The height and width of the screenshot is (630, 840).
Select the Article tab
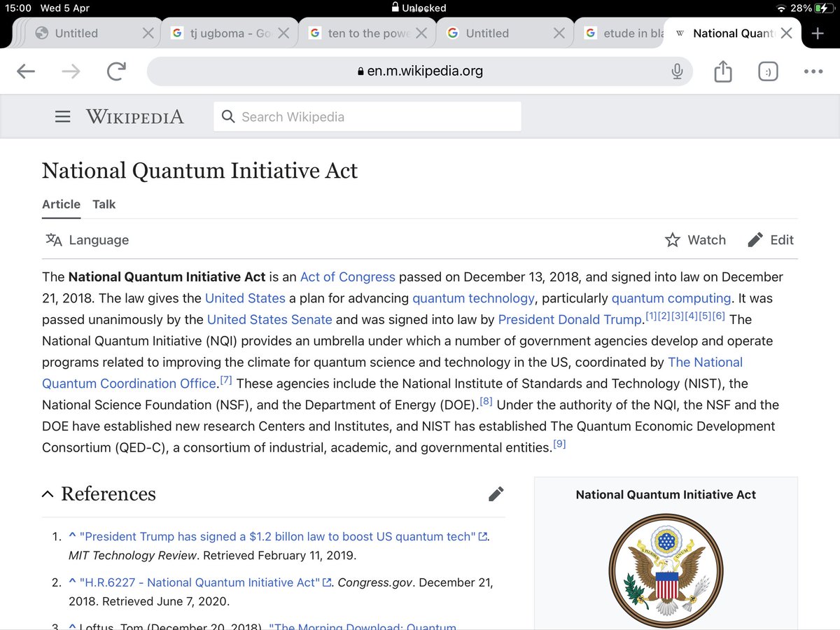pyautogui.click(x=61, y=204)
